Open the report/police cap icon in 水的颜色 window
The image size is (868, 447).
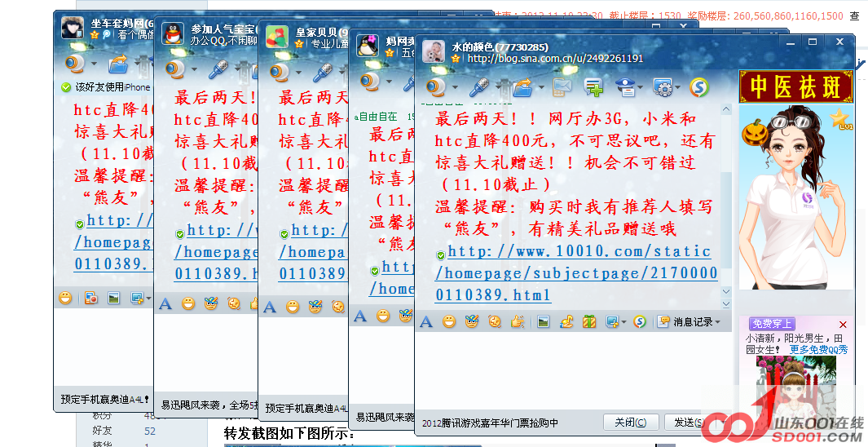pyautogui.click(x=626, y=87)
